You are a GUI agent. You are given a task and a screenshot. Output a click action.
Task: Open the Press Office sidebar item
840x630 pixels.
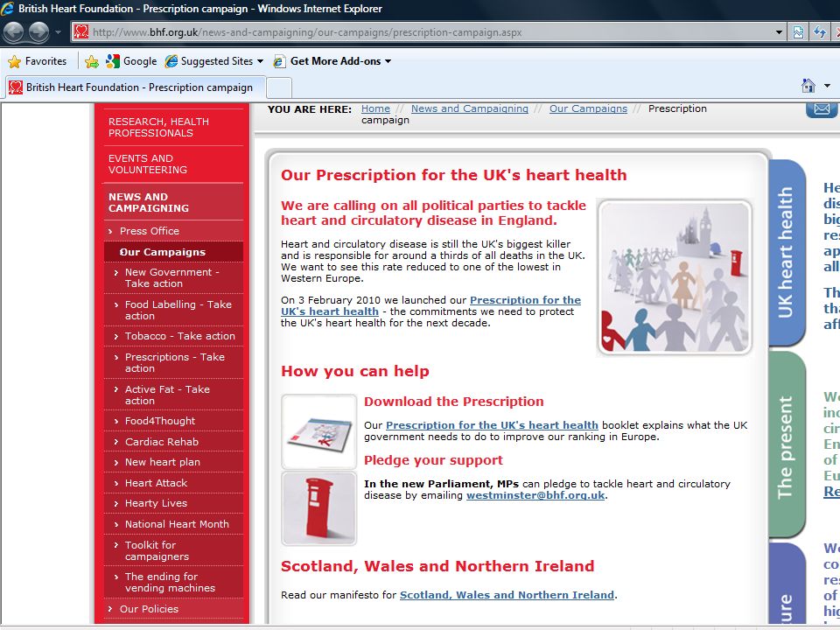pos(173,231)
